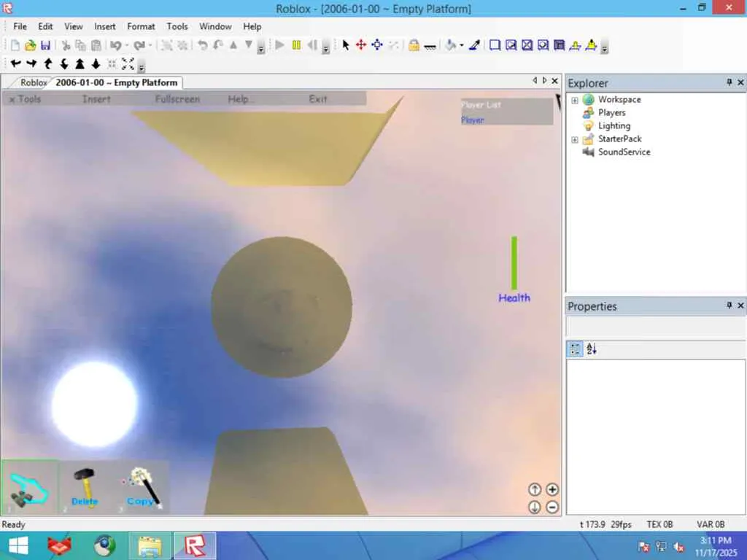Click the turn-left camera arrow icon
The width and height of the screenshot is (747, 560).
[15, 63]
